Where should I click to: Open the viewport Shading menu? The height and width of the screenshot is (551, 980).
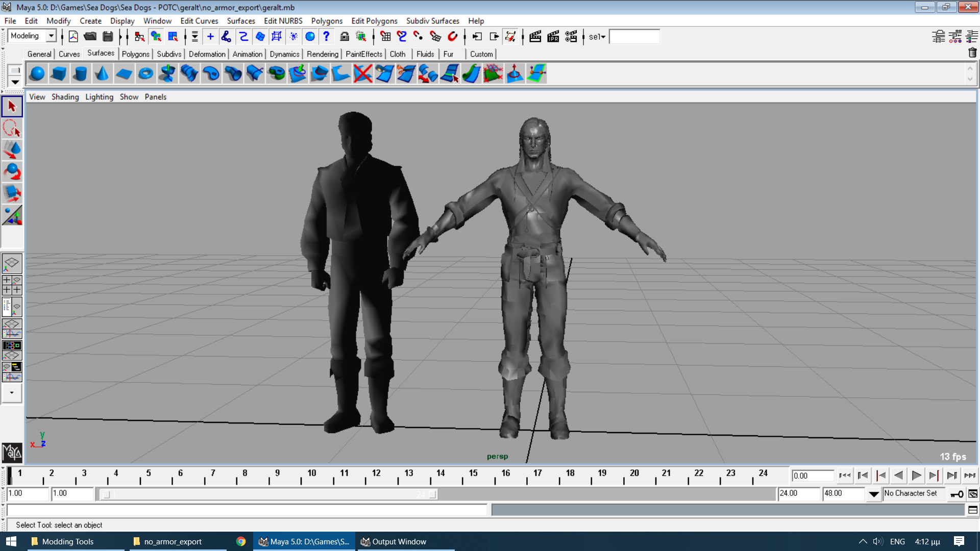coord(65,97)
